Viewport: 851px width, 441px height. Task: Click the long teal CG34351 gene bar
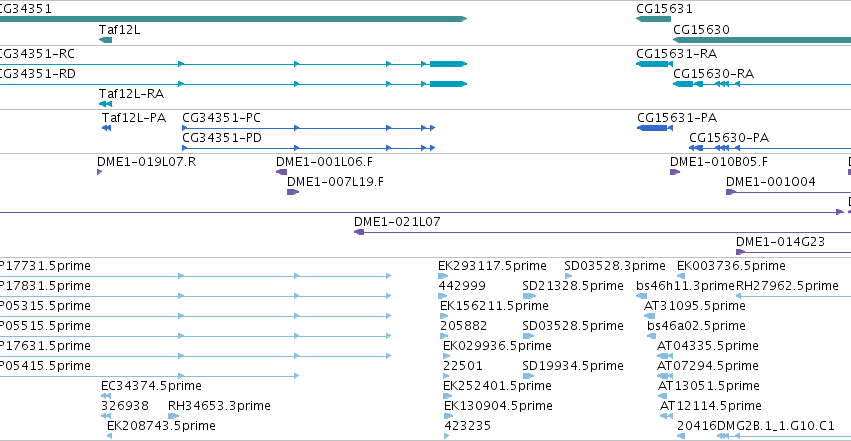pyautogui.click(x=233, y=20)
